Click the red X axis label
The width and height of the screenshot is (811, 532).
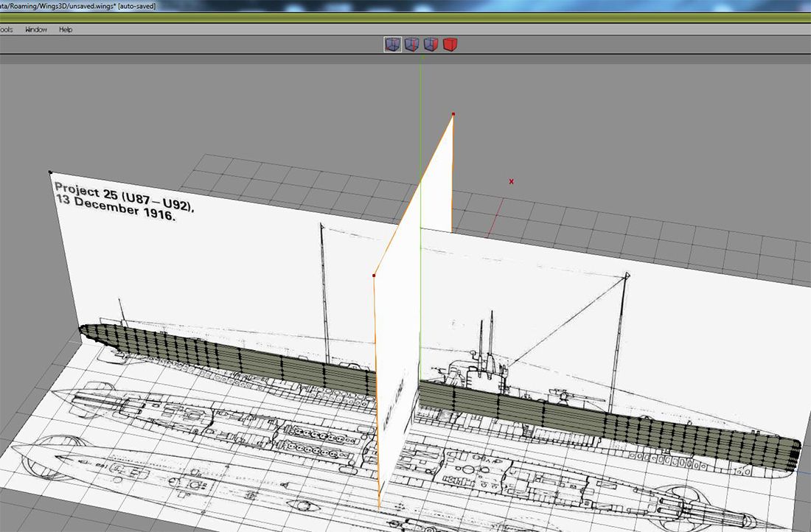click(512, 181)
